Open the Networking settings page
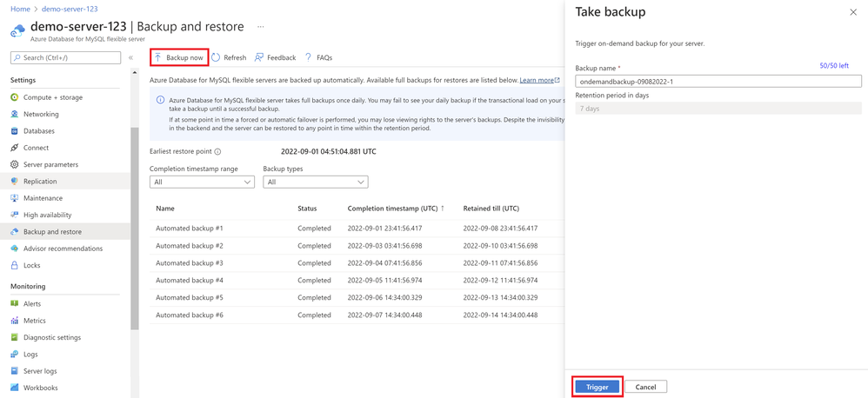Image resolution: width=868 pixels, height=398 pixels. point(41,115)
